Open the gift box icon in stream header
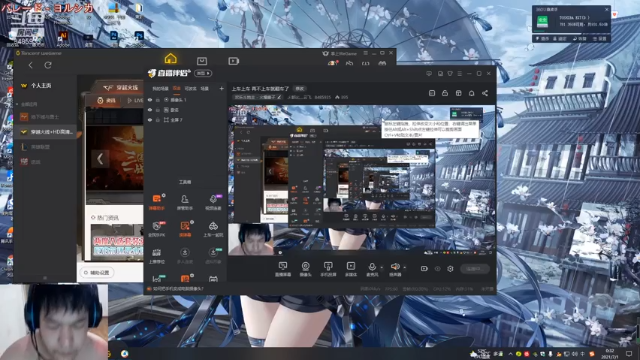 pos(458,93)
